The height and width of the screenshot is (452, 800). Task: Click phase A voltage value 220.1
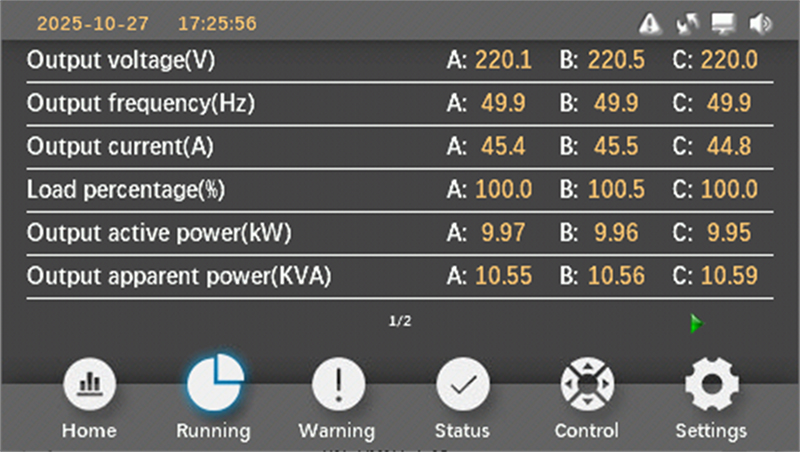pyautogui.click(x=504, y=60)
